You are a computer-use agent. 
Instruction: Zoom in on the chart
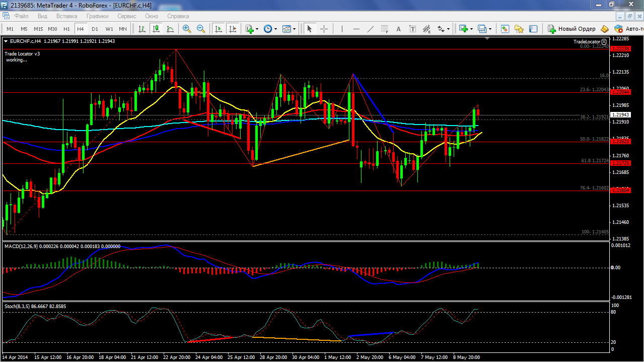(187, 29)
